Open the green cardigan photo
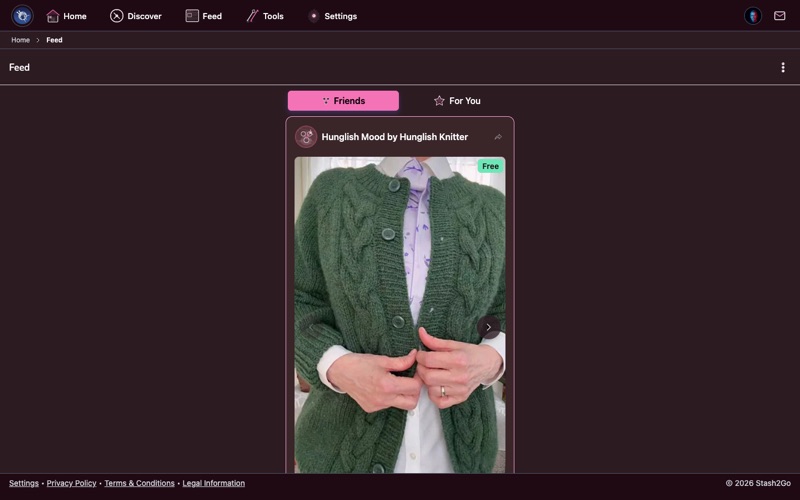Screen dimensions: 800x500 coord(400,315)
